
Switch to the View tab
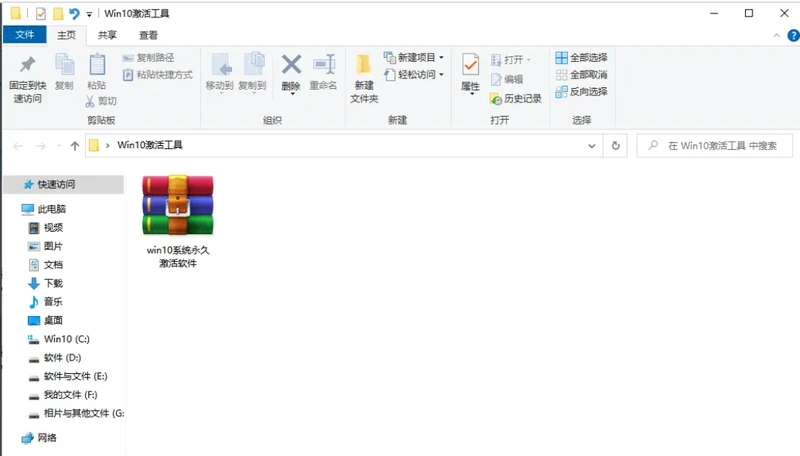(148, 35)
